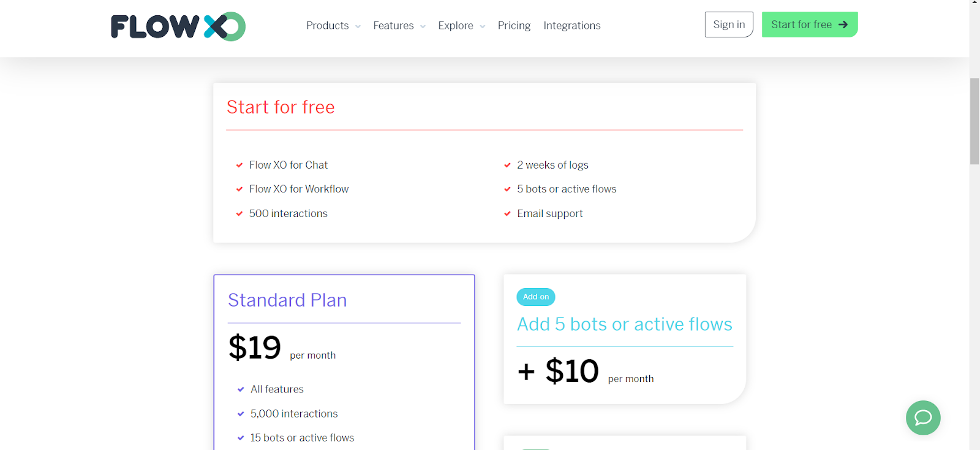This screenshot has width=980, height=450.
Task: Click the Flow XO logo
Action: point(178,26)
